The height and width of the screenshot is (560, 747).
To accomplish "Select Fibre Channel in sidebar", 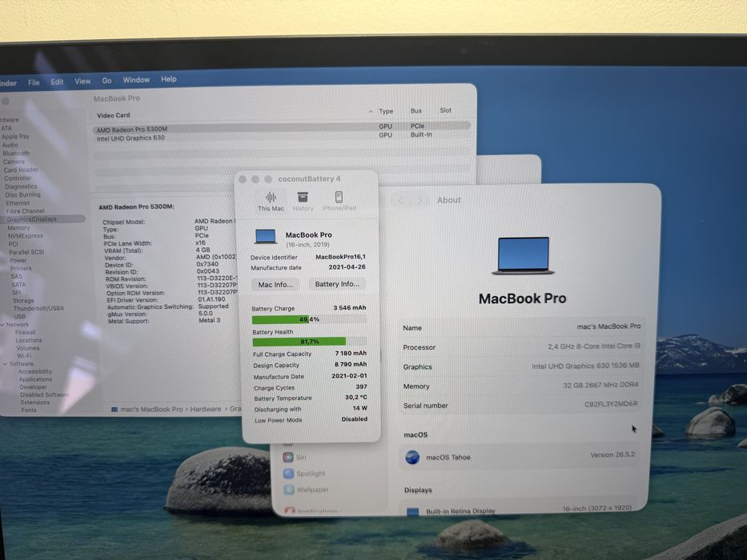I will [25, 211].
